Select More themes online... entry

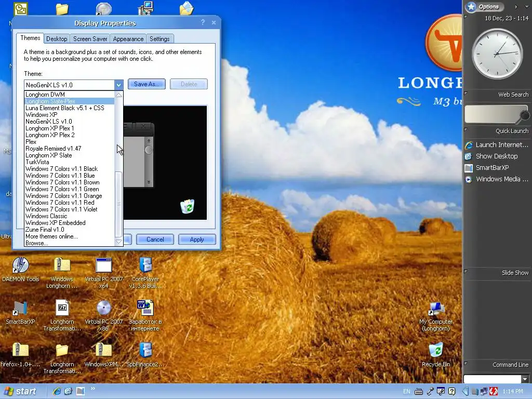click(70, 236)
